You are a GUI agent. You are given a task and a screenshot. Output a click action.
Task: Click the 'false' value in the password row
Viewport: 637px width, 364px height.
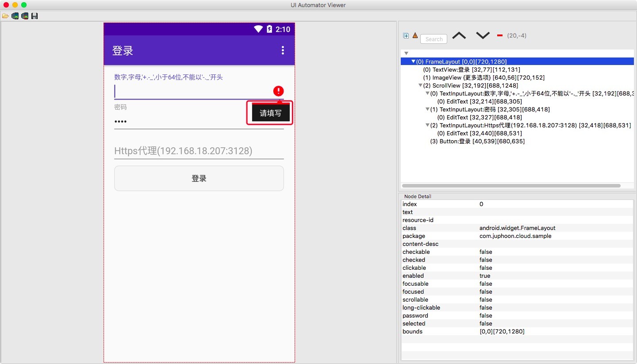(x=486, y=315)
